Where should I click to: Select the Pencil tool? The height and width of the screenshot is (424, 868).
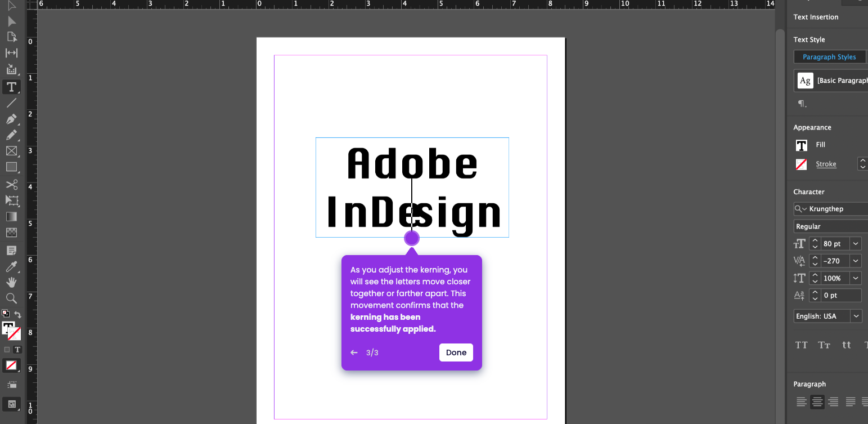11,135
